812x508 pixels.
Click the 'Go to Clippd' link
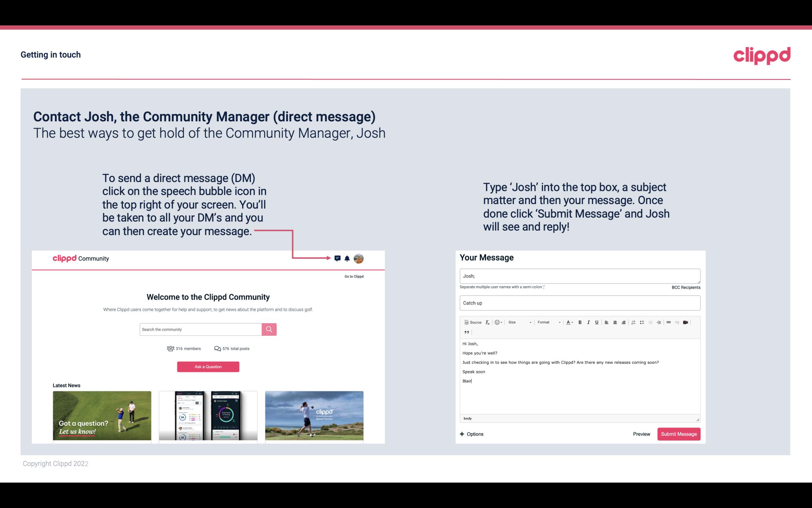click(x=354, y=276)
